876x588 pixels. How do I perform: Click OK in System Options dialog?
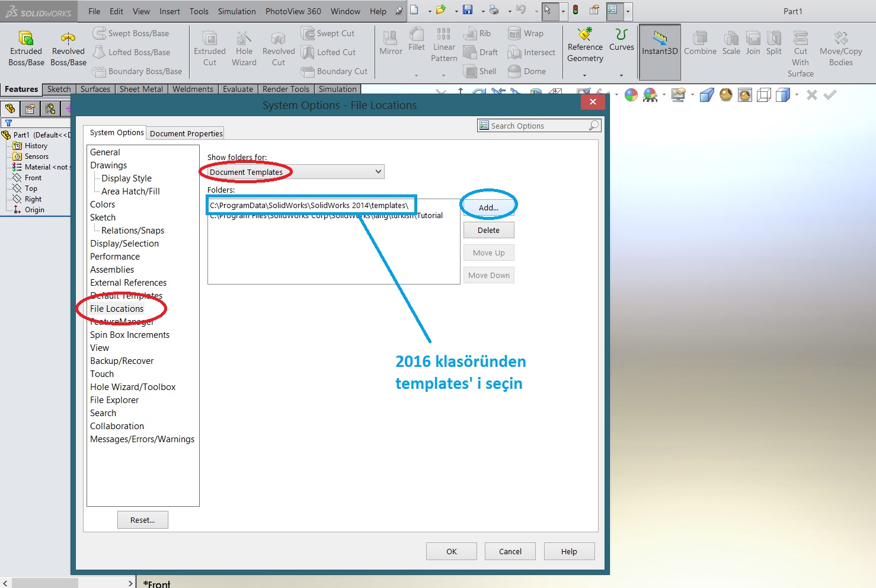(x=452, y=551)
